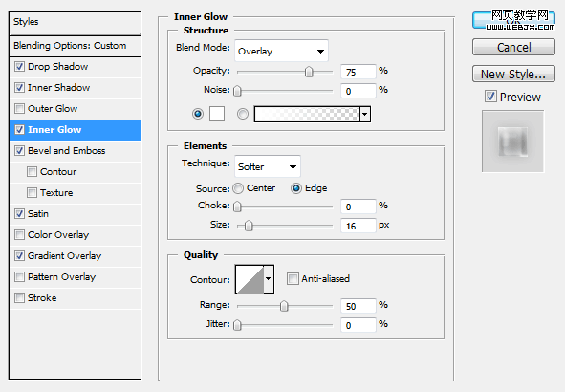Uncheck the Preview checkbox
565x392 pixels.
[490, 97]
